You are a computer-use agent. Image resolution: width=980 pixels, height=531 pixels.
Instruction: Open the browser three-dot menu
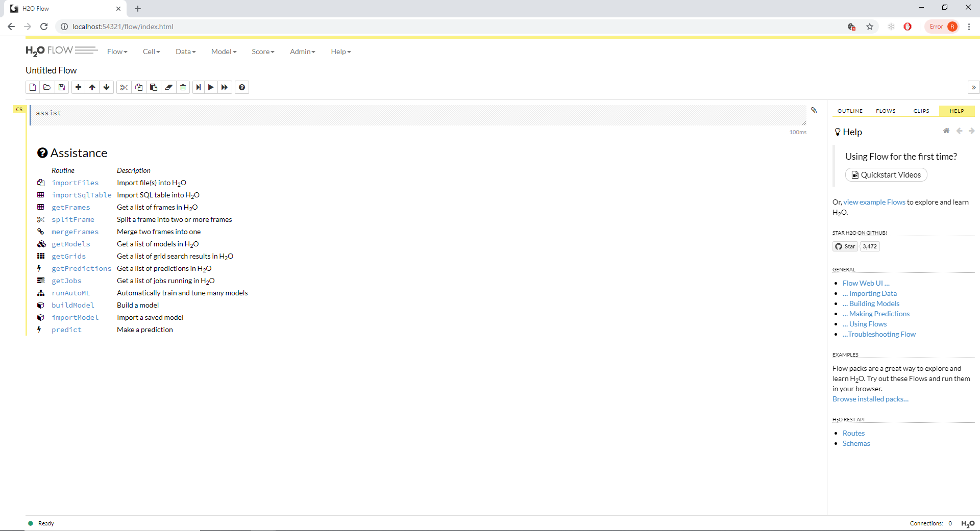tap(969, 27)
